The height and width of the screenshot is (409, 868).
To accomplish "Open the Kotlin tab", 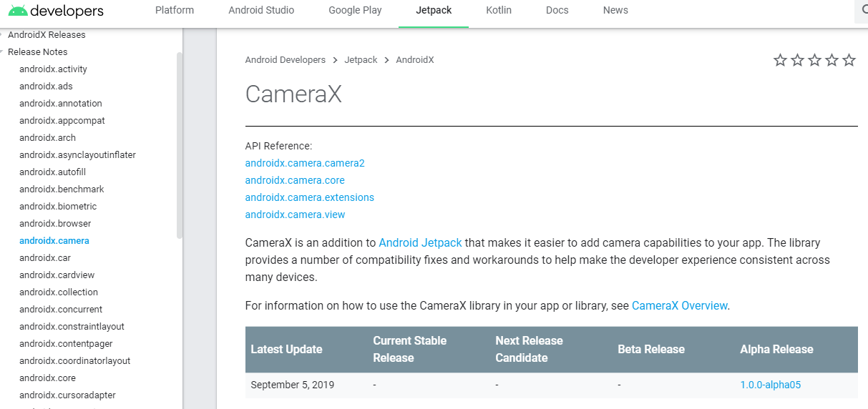I will click(499, 10).
